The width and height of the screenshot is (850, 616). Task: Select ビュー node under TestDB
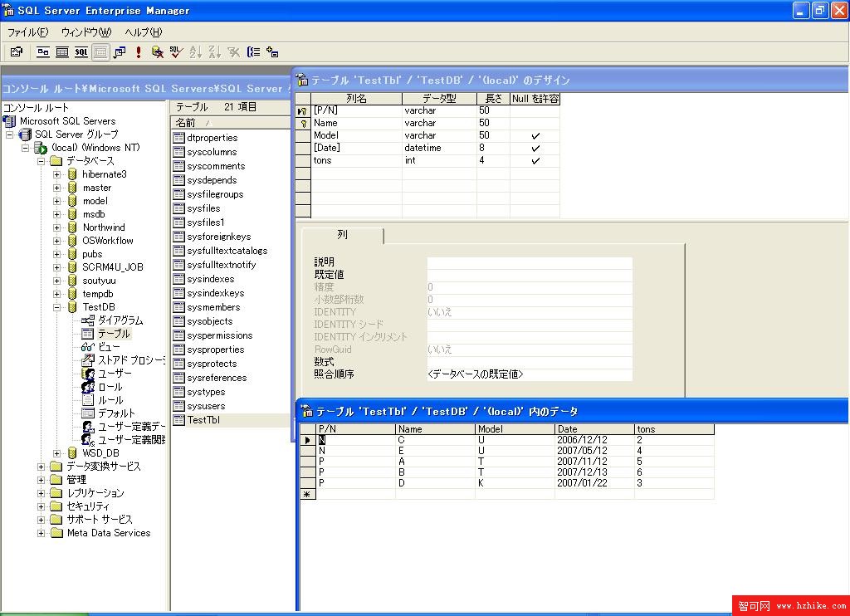click(x=109, y=347)
